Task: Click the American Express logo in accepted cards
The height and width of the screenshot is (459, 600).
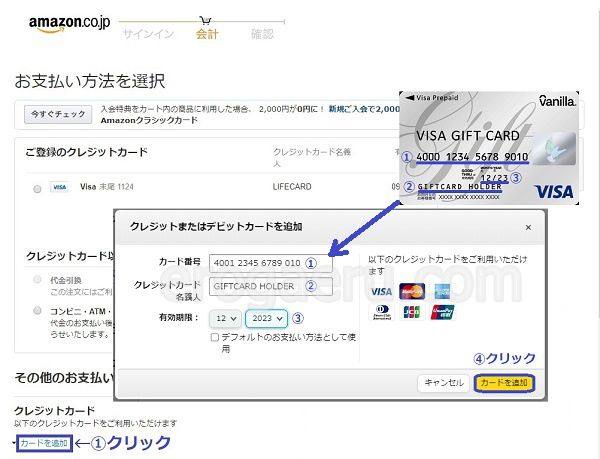Action: coord(442,291)
